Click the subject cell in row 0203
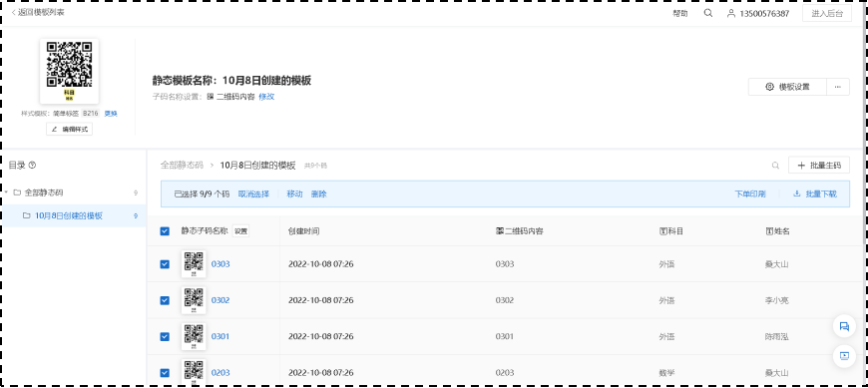 [666, 372]
